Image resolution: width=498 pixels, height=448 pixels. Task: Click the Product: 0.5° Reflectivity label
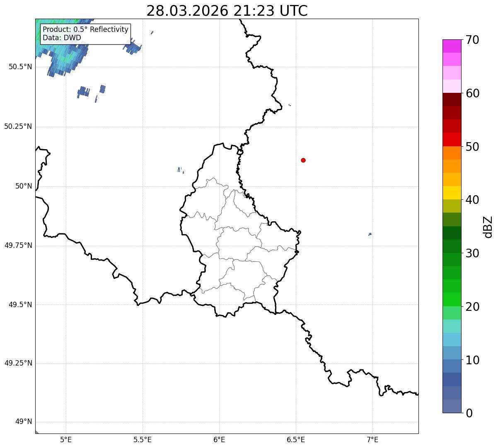[x=85, y=30]
